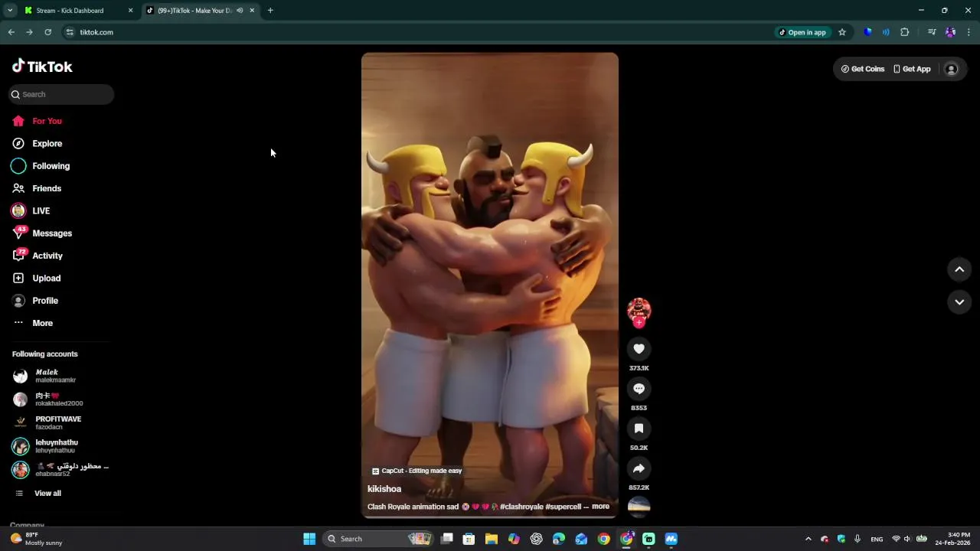Open a new browser tab

pyautogui.click(x=270, y=11)
